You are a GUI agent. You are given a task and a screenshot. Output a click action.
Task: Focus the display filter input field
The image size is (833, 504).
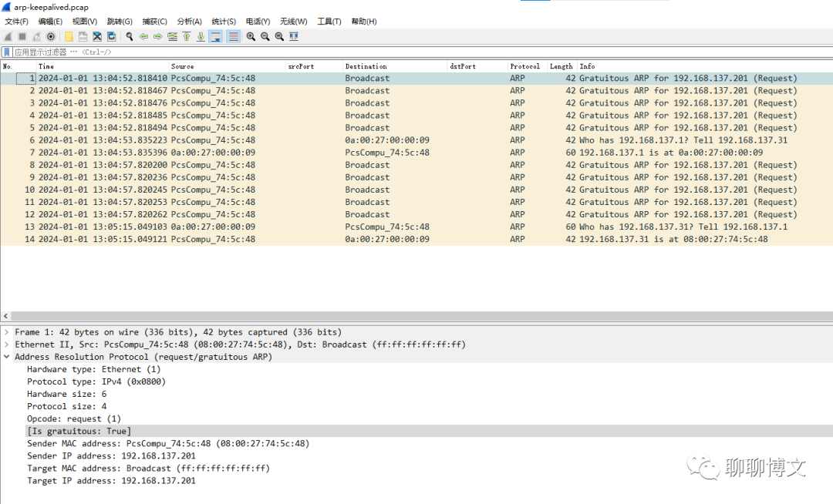(423, 52)
